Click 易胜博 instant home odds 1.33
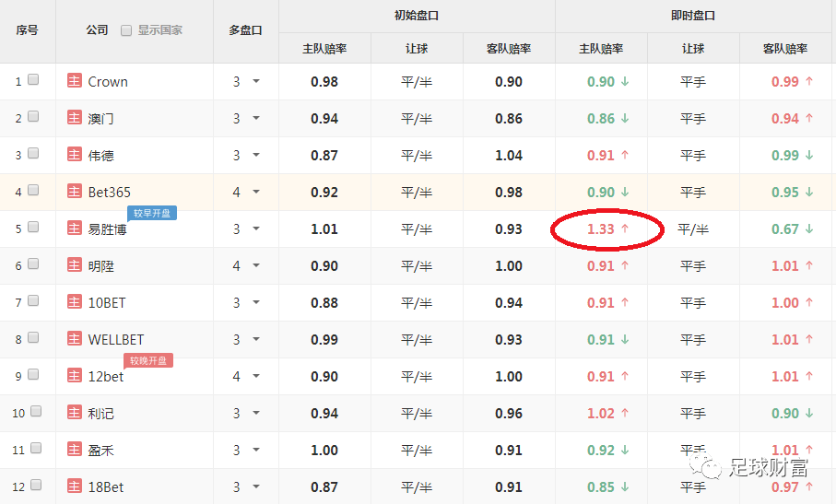 pyautogui.click(x=601, y=229)
